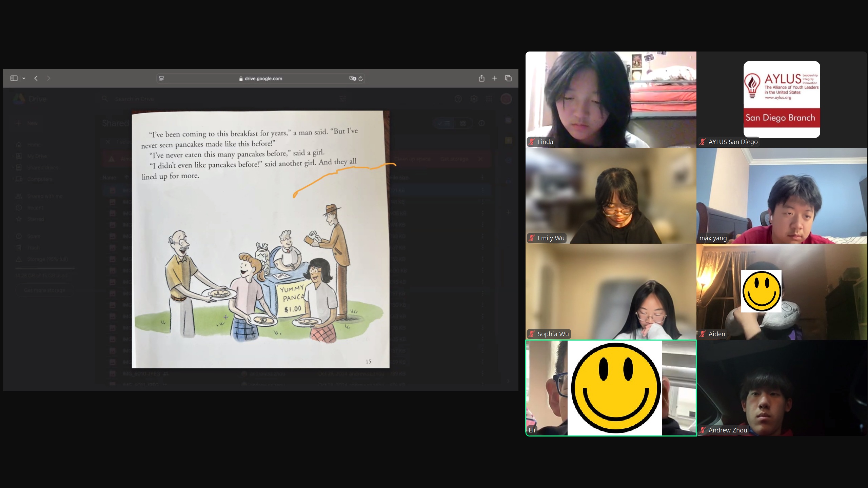Select max yang's video tile
868x488 pixels.
click(782, 196)
